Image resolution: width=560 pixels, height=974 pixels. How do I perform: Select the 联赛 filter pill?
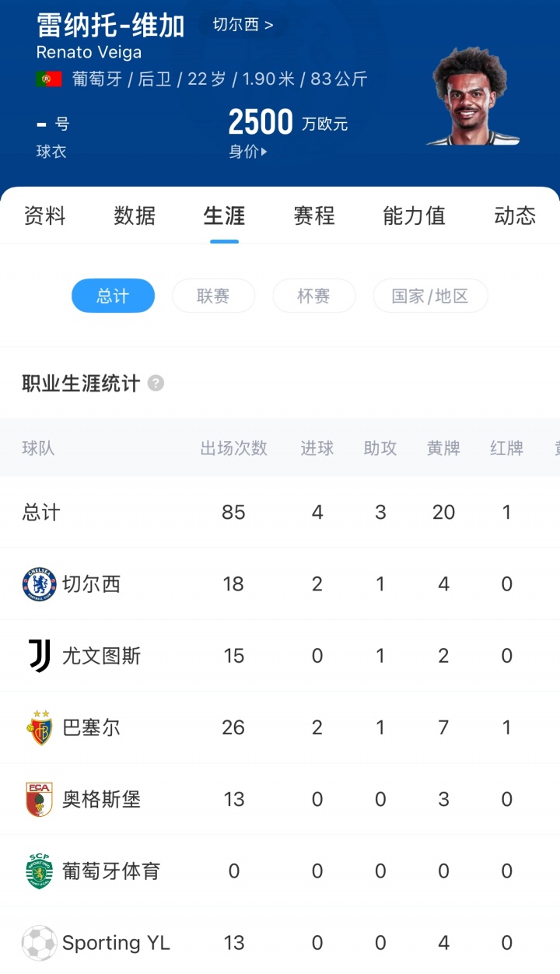tap(213, 296)
